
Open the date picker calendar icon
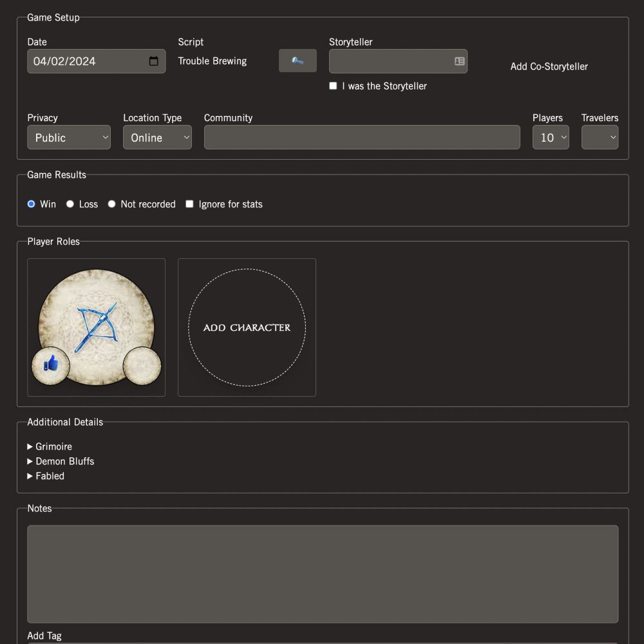point(154,61)
